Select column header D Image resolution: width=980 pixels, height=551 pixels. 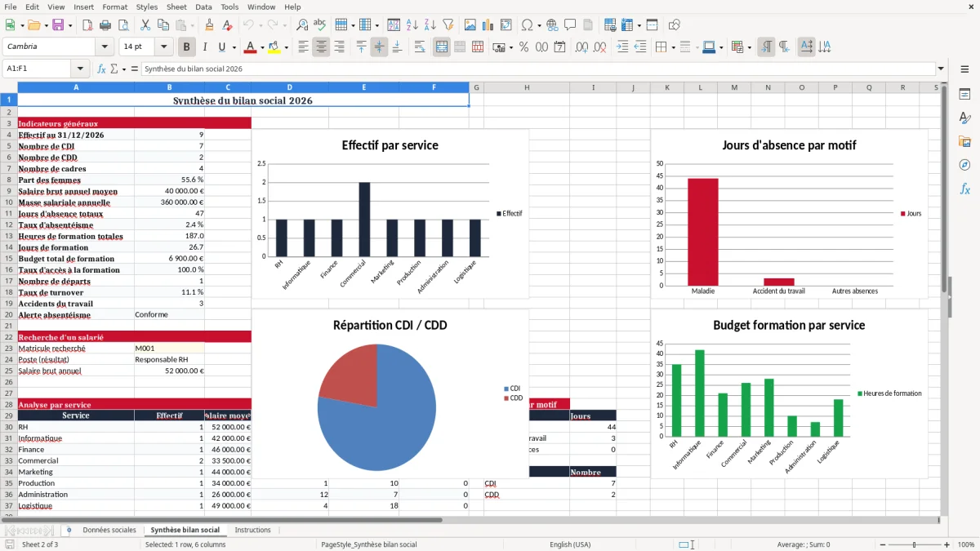(290, 87)
